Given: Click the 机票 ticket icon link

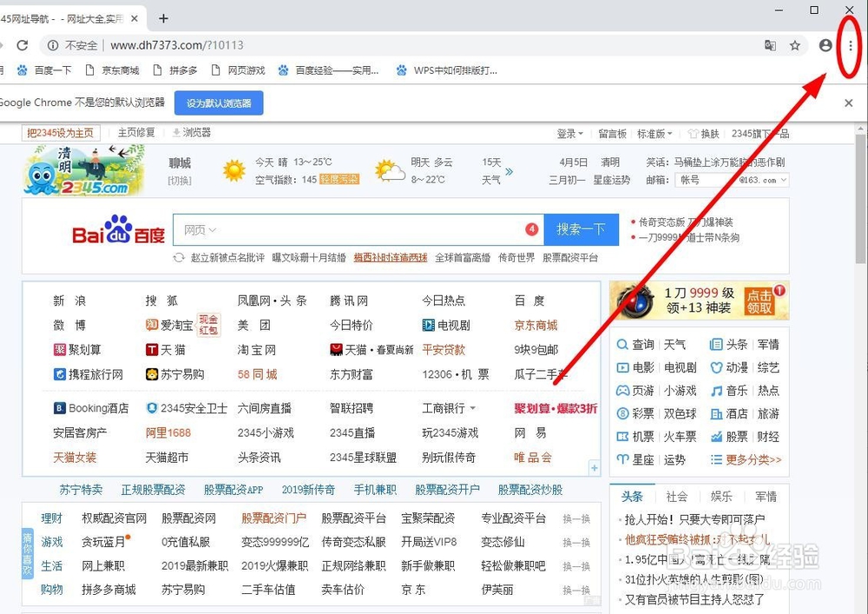Looking at the screenshot, I should point(635,437).
